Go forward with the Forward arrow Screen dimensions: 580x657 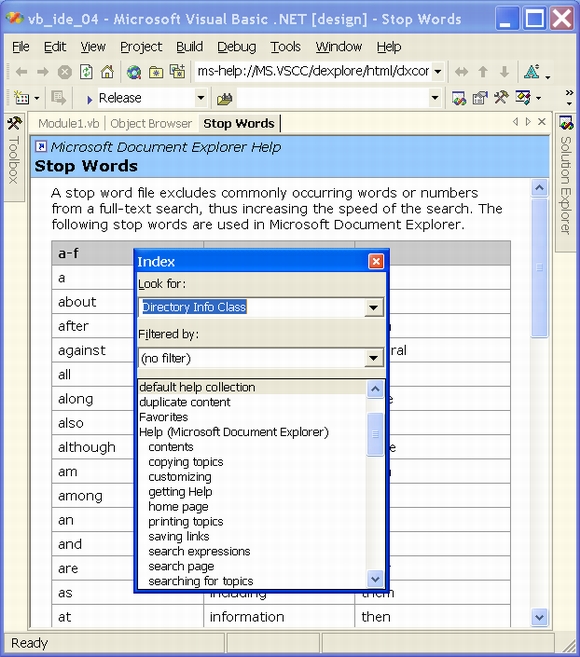[x=42, y=72]
